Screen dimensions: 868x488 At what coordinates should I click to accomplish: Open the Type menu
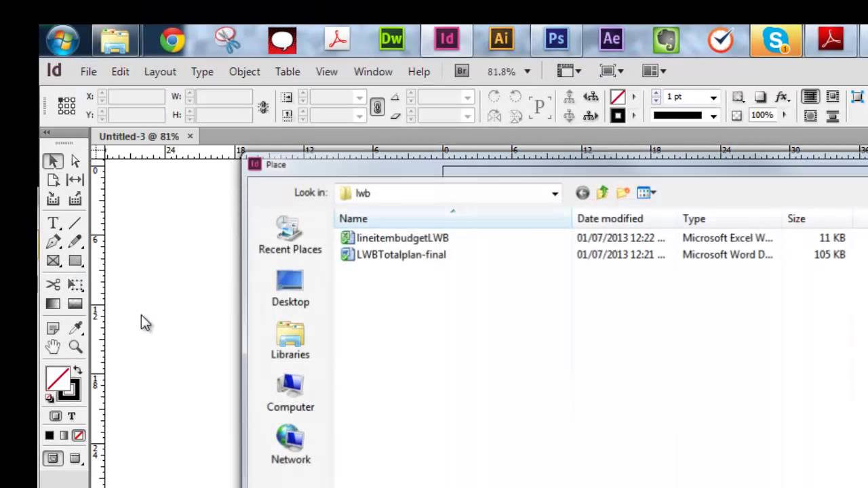[x=202, y=71]
